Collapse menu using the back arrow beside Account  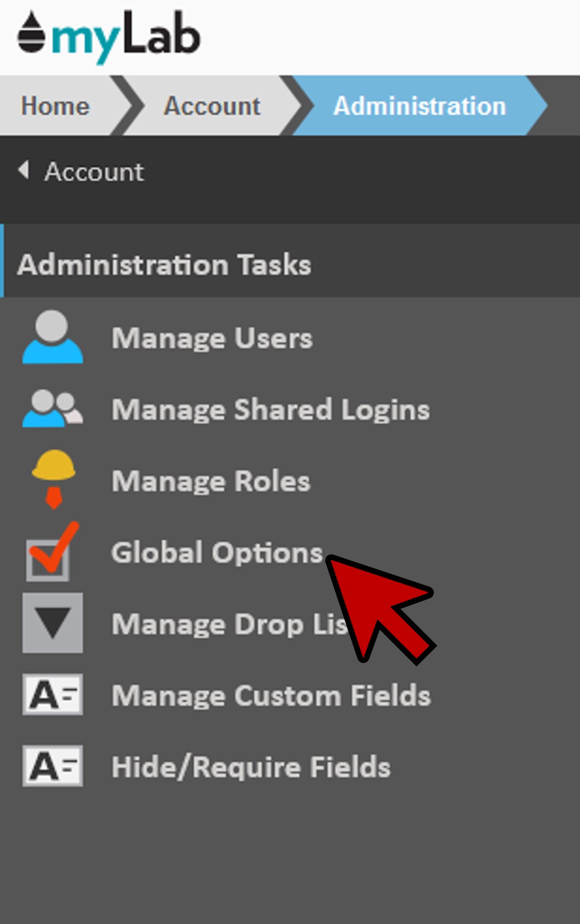click(x=24, y=170)
